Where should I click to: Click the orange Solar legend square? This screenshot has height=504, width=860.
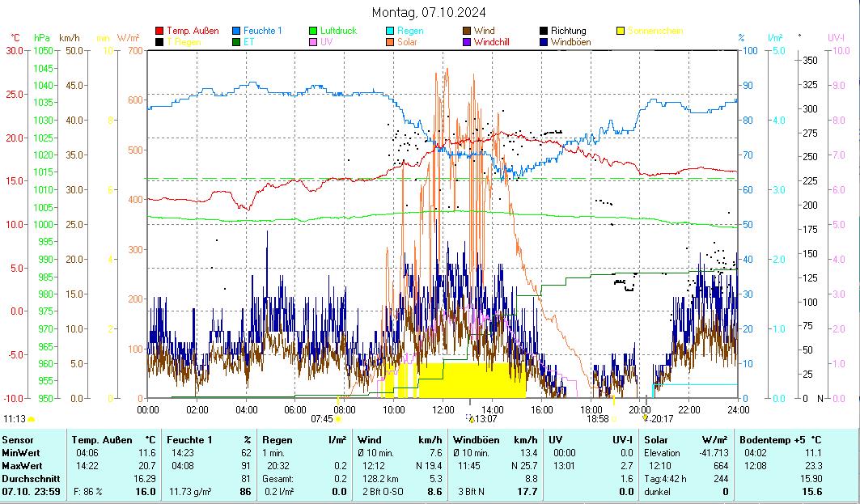pyautogui.click(x=390, y=42)
